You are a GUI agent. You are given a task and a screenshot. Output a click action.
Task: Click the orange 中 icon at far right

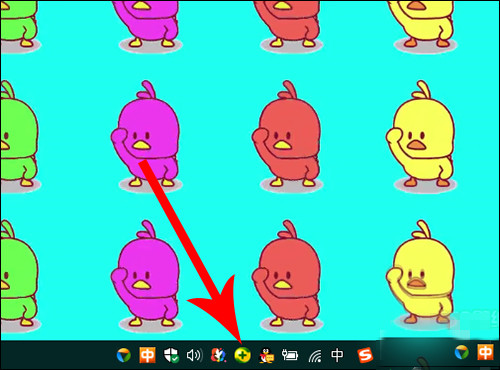pos(485,352)
